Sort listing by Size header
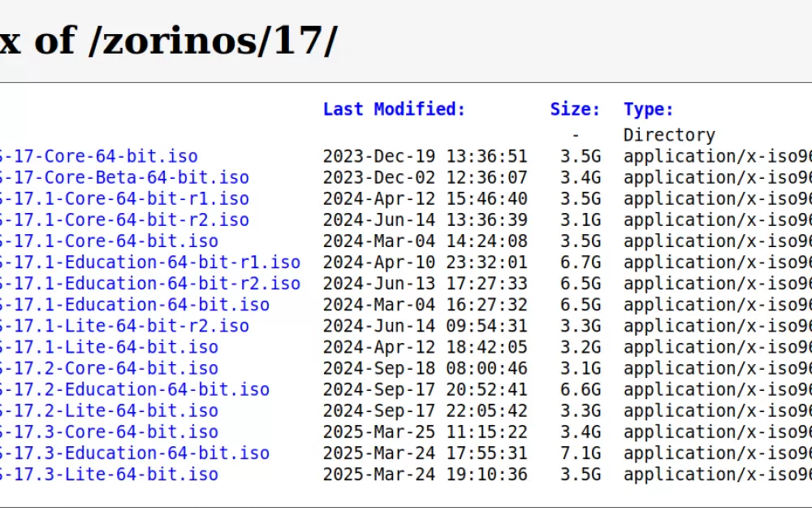812x508 pixels. (x=575, y=110)
